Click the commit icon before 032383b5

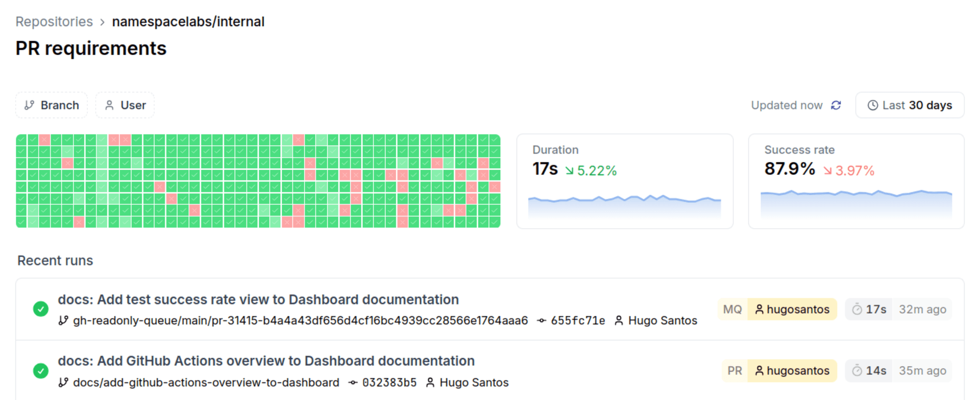coord(352,382)
